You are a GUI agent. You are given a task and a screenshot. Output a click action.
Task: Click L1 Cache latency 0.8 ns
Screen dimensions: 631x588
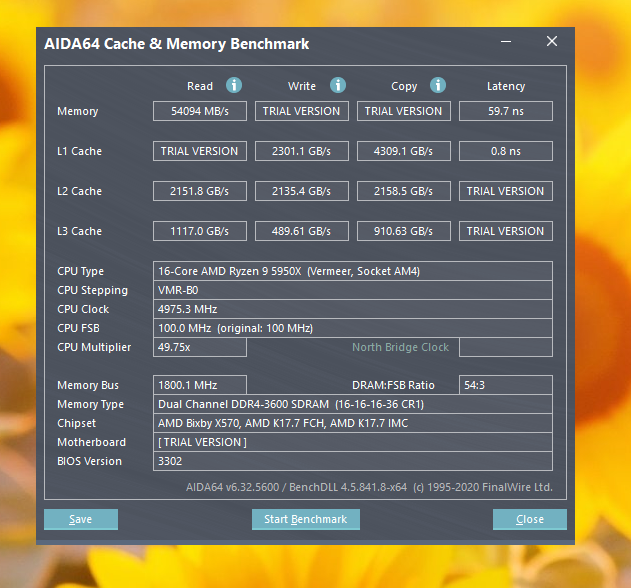pos(506,151)
